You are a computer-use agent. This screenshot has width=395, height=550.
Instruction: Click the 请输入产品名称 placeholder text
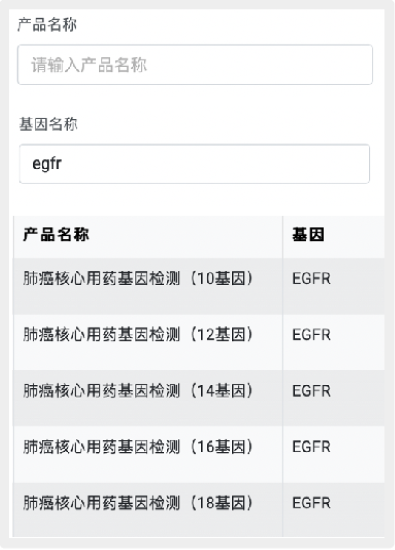click(x=89, y=65)
